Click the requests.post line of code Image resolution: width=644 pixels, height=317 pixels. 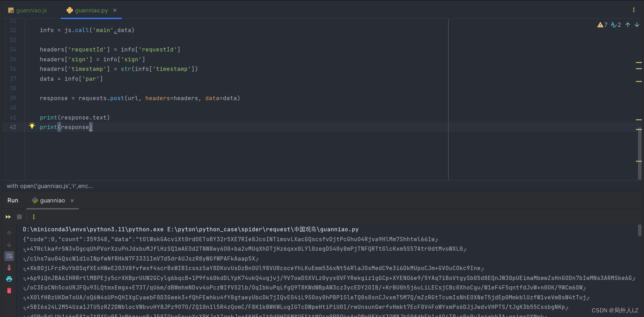click(x=140, y=98)
